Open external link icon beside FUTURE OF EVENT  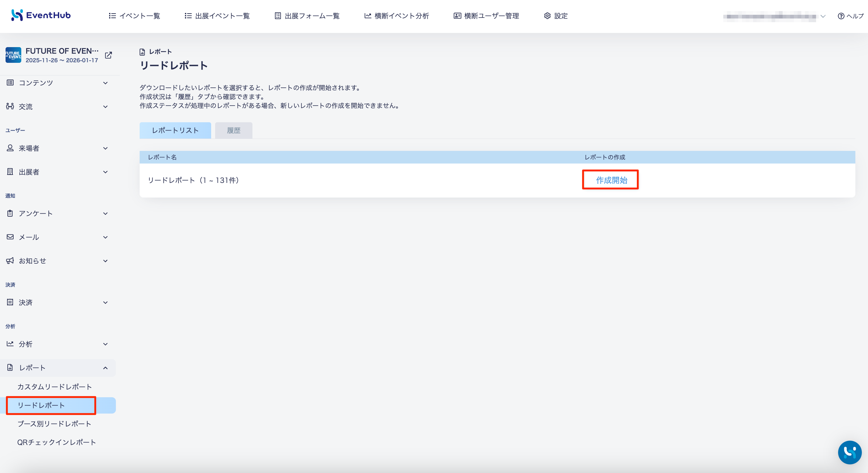[x=108, y=55]
